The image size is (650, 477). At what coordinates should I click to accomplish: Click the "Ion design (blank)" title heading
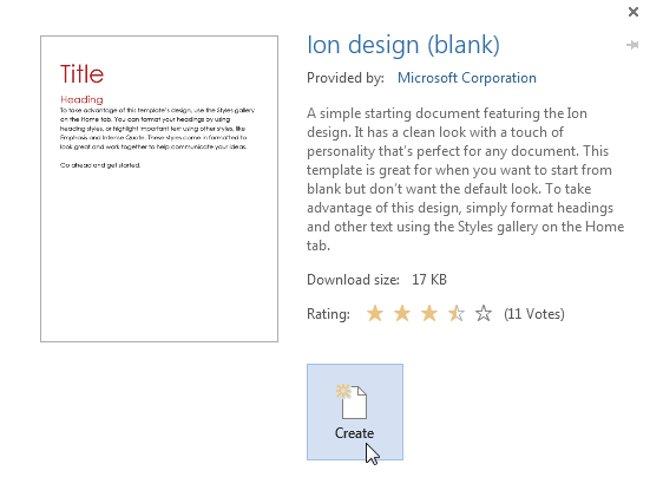click(x=403, y=44)
